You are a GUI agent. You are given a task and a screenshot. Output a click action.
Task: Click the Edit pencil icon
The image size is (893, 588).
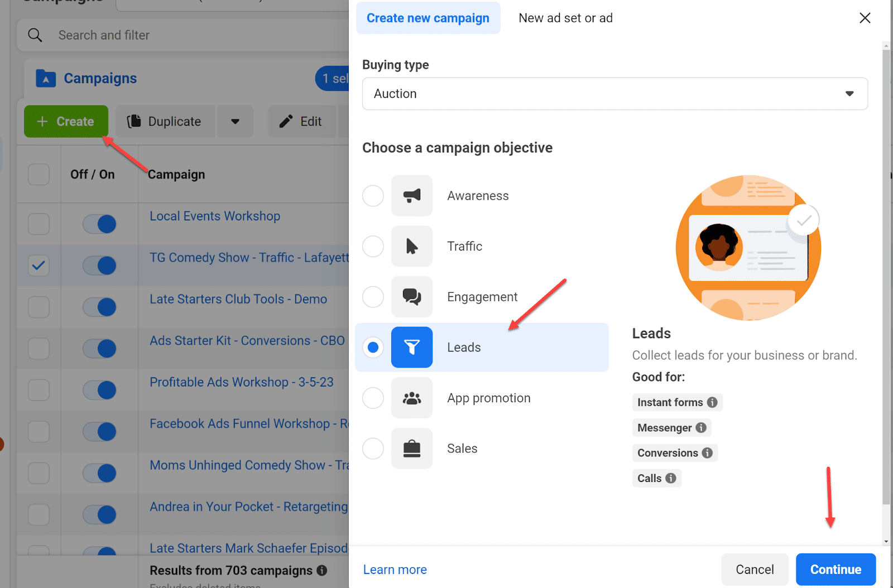[x=286, y=121]
